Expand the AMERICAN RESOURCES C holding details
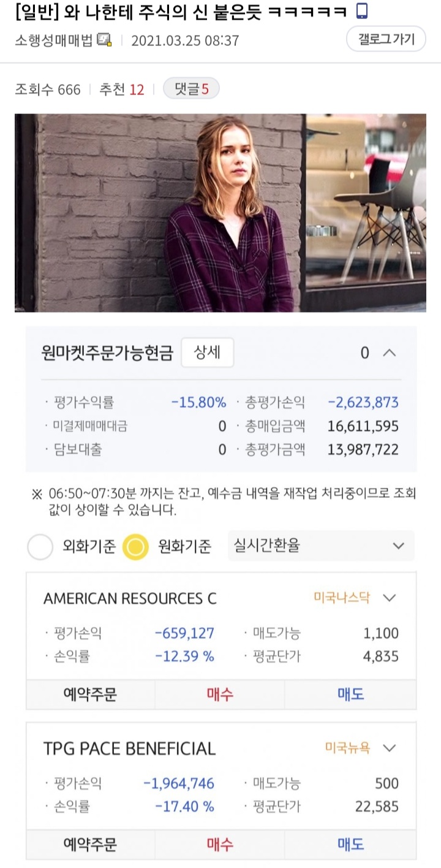 click(x=389, y=598)
